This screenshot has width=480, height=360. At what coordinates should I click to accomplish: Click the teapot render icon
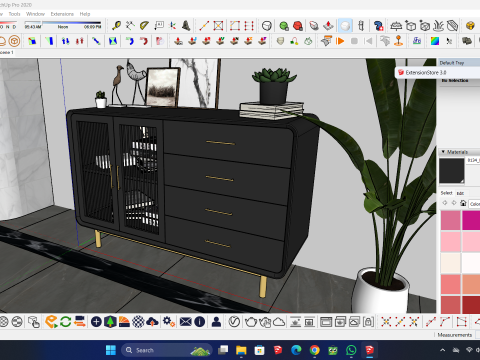(x=251, y=322)
